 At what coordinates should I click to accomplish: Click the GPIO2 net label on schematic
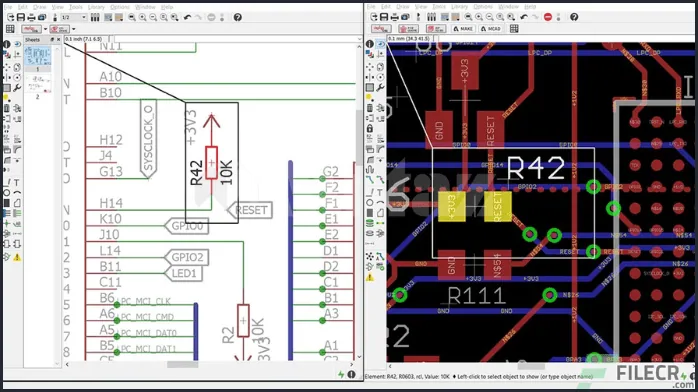(187, 257)
